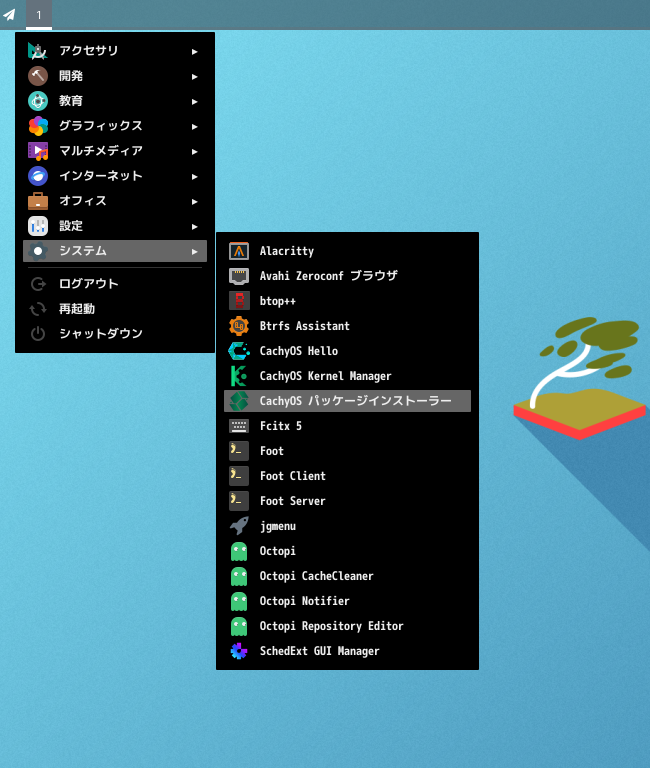The image size is (650, 768).
Task: Click ログアウト to log out
Action: pos(88,284)
